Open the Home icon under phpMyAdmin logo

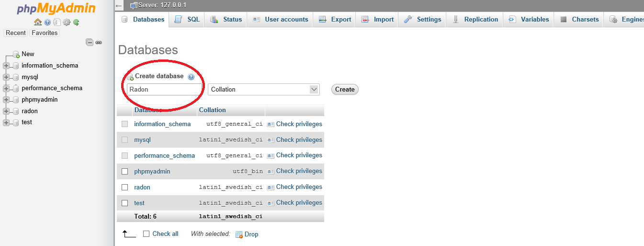pyautogui.click(x=38, y=22)
